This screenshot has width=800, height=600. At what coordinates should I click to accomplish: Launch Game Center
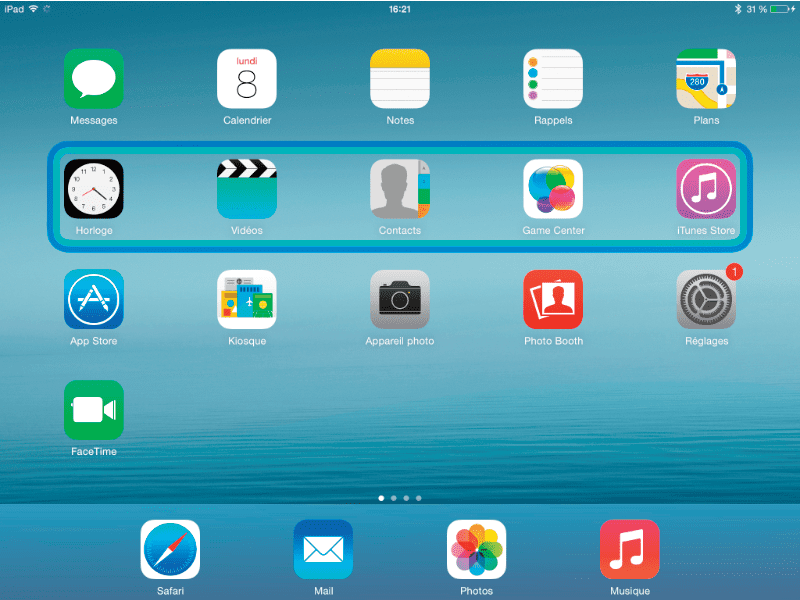point(553,189)
